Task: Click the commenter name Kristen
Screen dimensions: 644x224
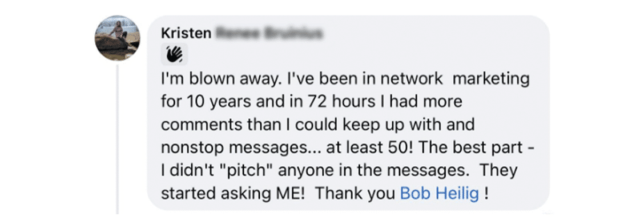Action: [x=186, y=33]
